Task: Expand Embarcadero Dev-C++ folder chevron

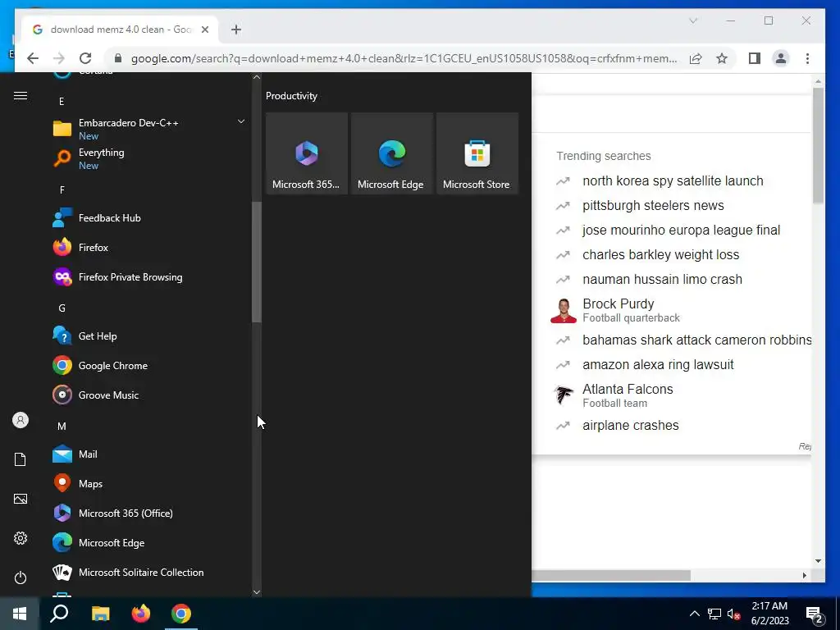Action: (x=241, y=121)
